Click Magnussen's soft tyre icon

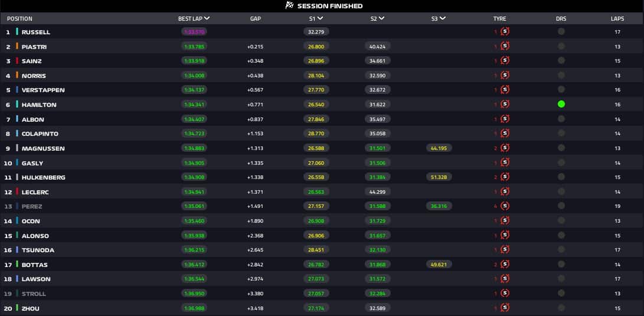(x=505, y=148)
